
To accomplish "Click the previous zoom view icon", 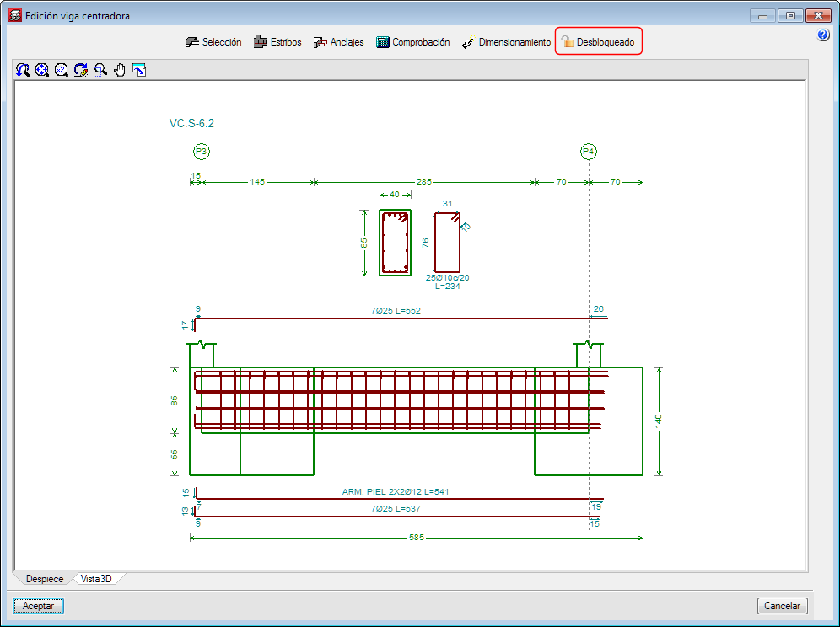I will (23, 70).
